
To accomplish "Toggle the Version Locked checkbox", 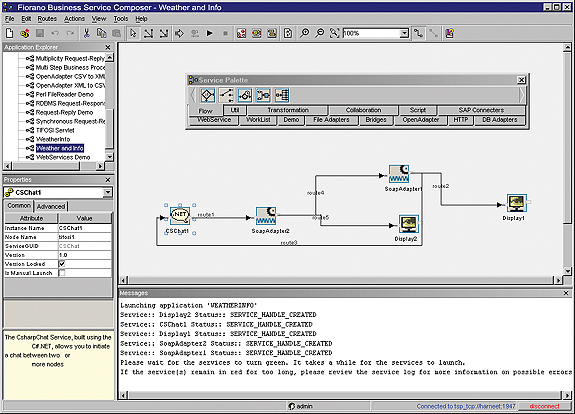I will point(62,264).
